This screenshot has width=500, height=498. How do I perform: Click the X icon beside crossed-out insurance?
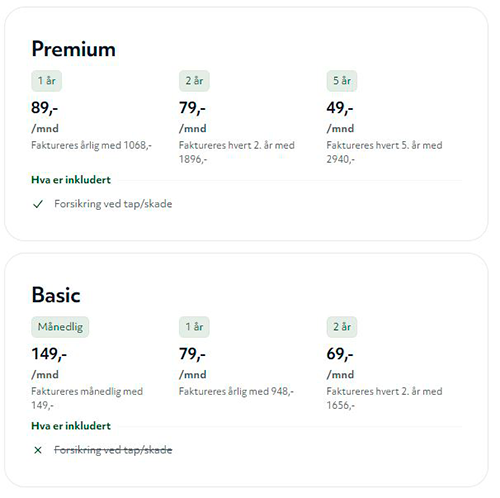38,450
